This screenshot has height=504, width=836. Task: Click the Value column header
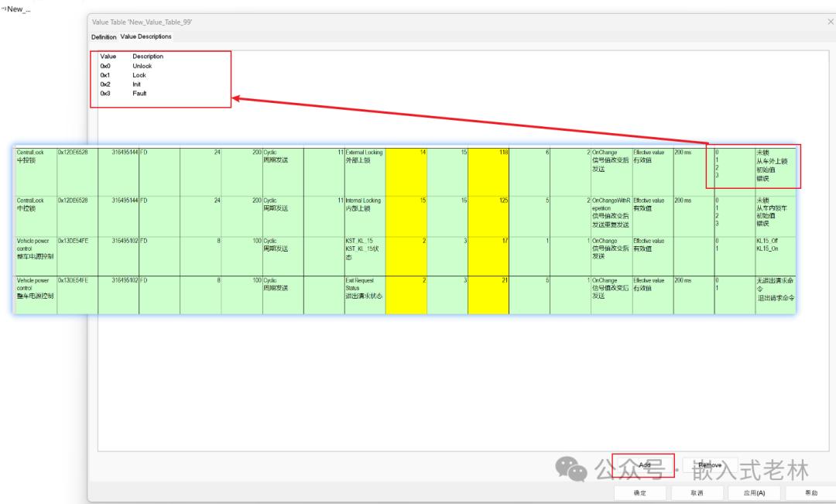coord(108,57)
